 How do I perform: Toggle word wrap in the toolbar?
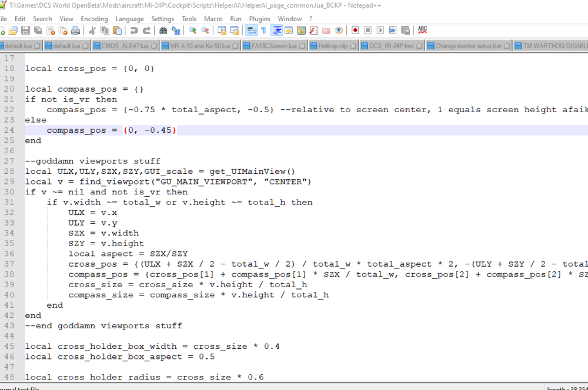click(x=251, y=31)
